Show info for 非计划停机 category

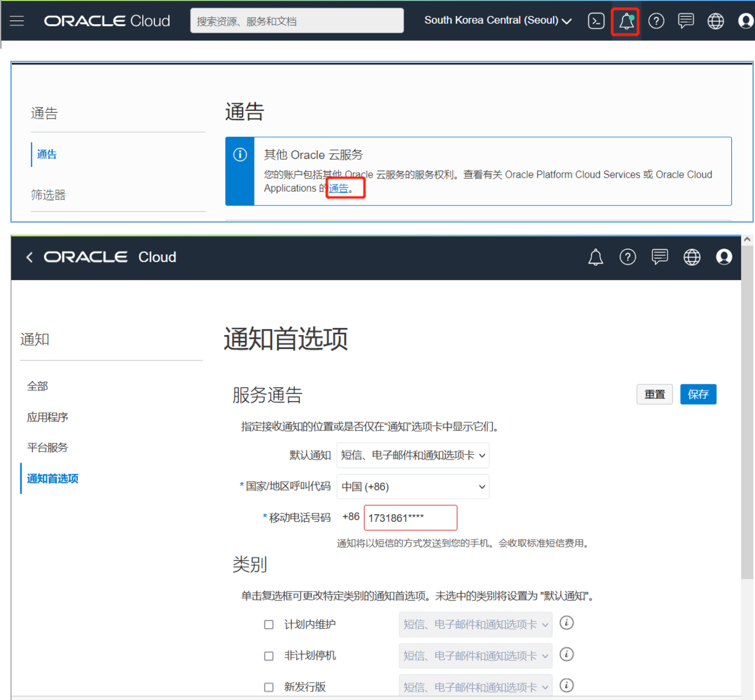[x=566, y=654]
